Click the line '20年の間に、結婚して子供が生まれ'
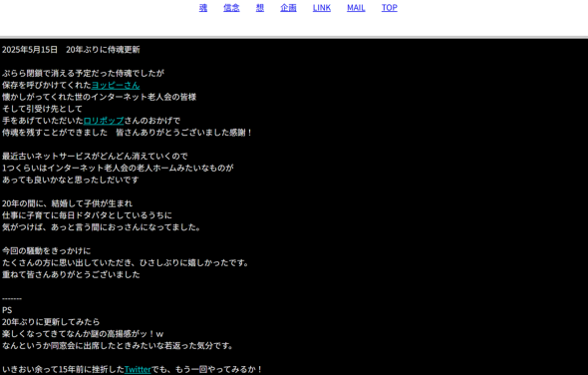 (67, 203)
